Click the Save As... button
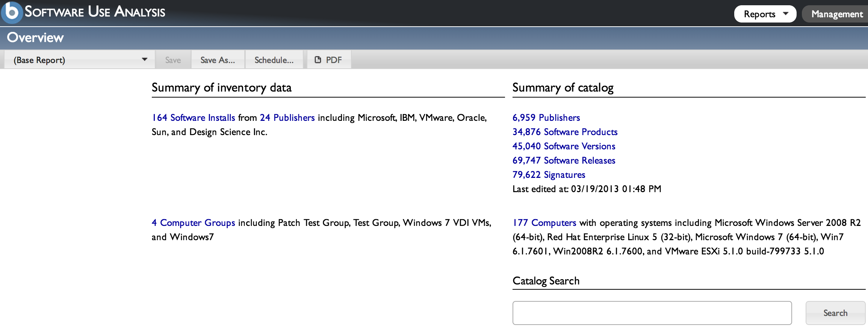This screenshot has height=334, width=868. [x=218, y=60]
